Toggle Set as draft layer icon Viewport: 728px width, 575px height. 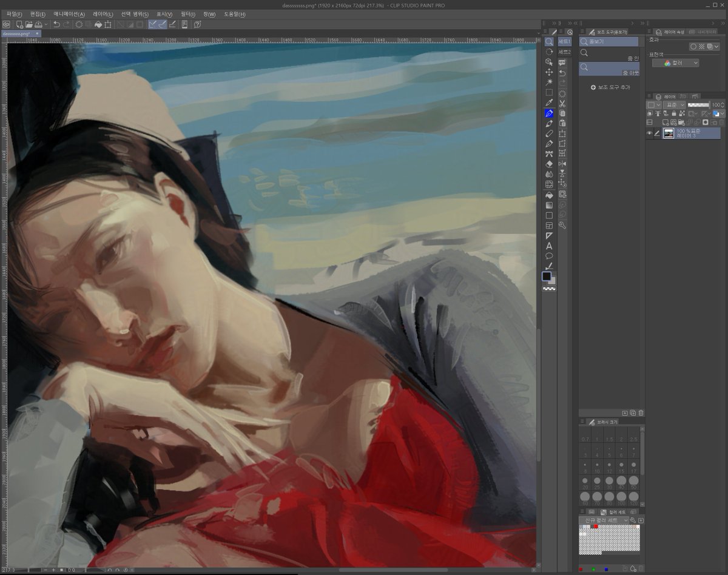click(666, 113)
